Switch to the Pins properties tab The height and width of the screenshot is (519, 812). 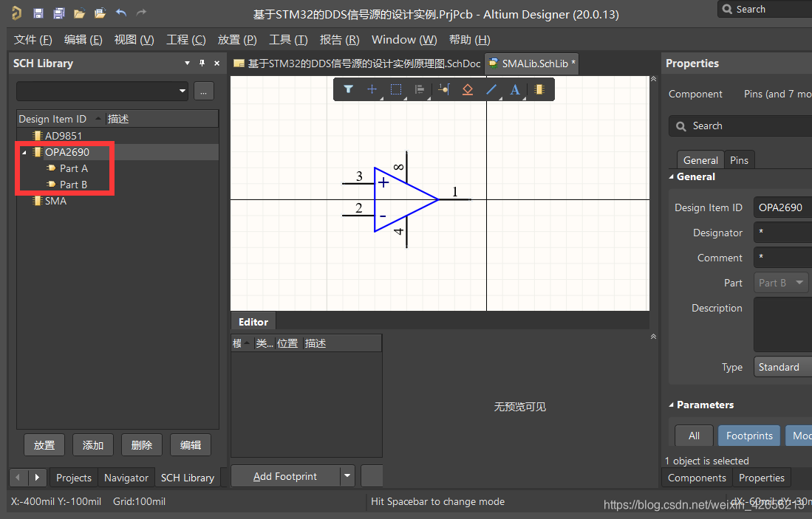pos(739,160)
